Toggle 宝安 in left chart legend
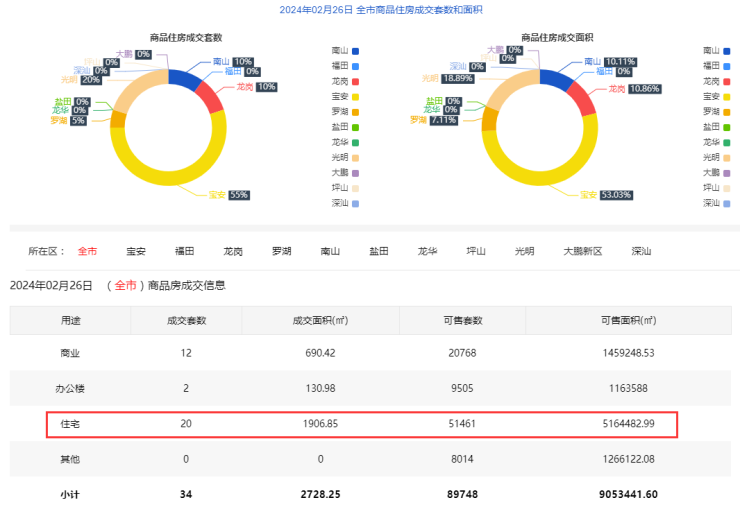740x516 pixels. 344,96
